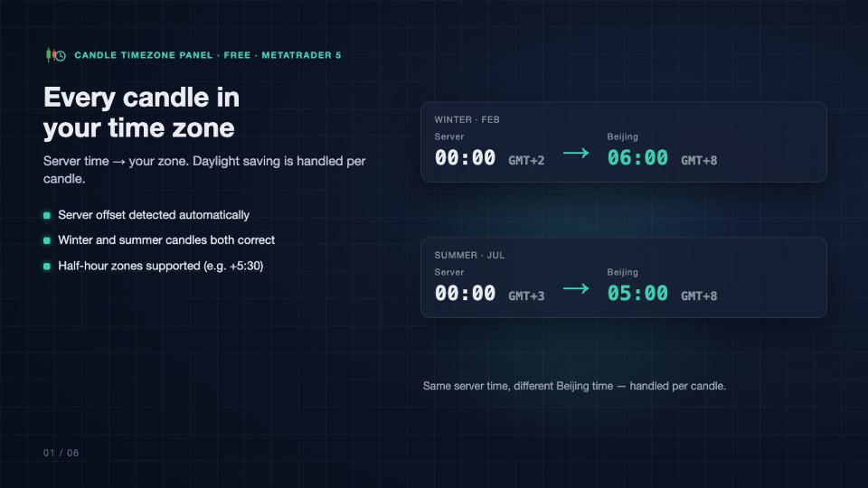Viewport: 868px width, 488px height.
Task: Click 'Winter and summer candles both correct' text
Action: (x=166, y=240)
